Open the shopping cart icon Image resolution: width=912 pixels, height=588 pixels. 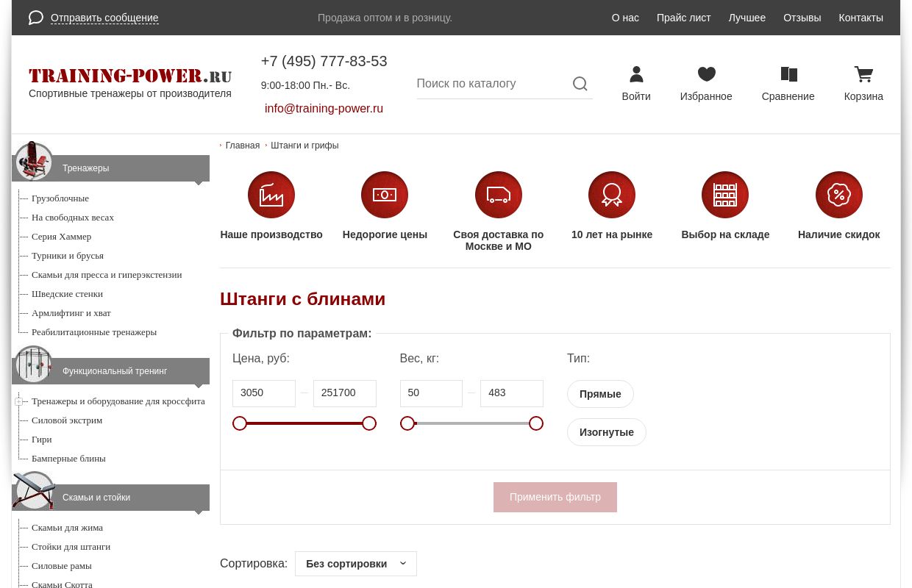[x=863, y=74]
